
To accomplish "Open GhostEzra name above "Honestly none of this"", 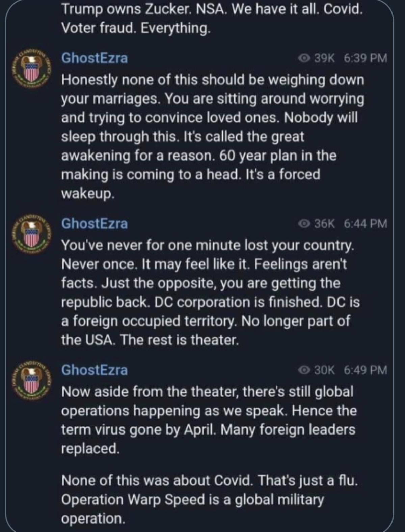I will 94,58.
